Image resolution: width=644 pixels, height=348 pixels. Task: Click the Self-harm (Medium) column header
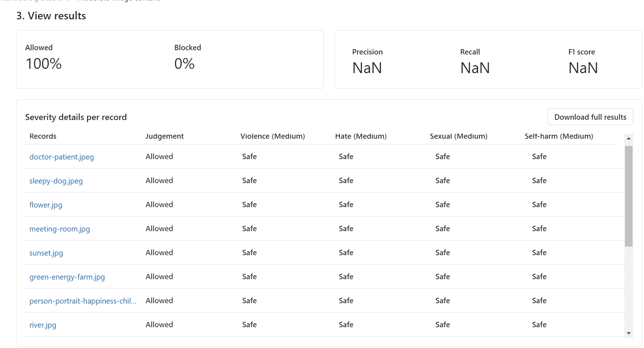[559, 136]
